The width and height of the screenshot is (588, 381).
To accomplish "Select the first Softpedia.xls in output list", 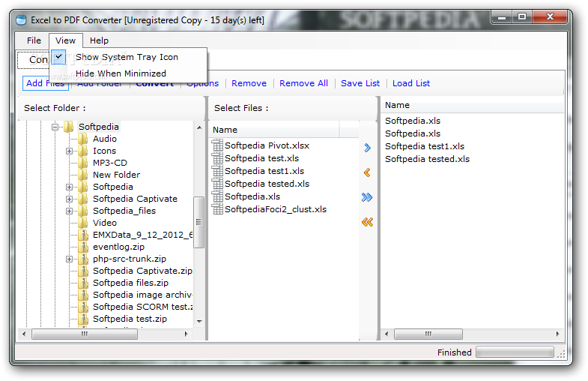I will pyautogui.click(x=413, y=121).
